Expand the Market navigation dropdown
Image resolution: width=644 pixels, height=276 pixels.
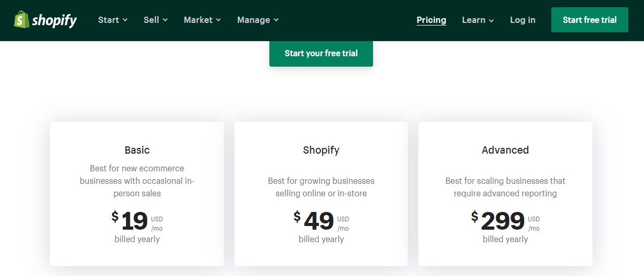[203, 20]
